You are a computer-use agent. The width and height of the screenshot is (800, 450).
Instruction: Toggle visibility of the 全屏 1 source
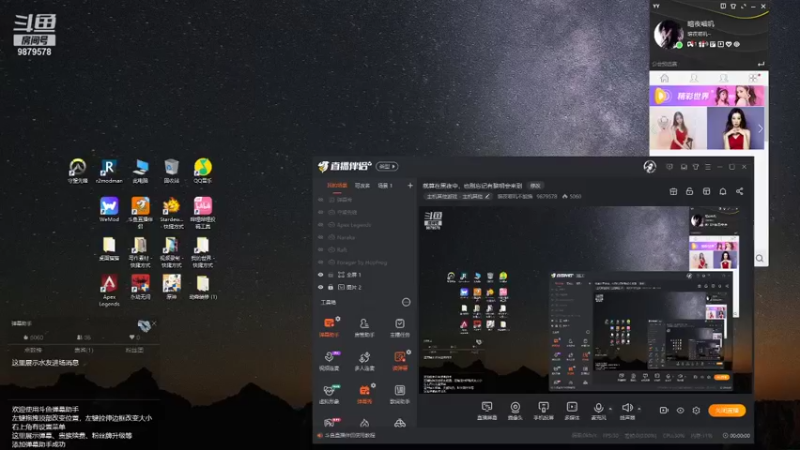pos(320,274)
